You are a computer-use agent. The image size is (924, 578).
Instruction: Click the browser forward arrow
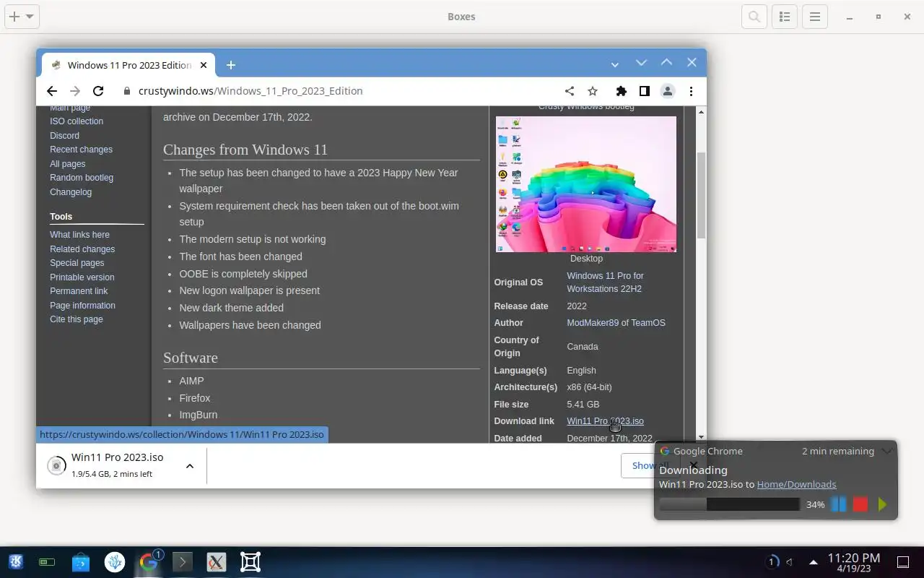tap(75, 91)
